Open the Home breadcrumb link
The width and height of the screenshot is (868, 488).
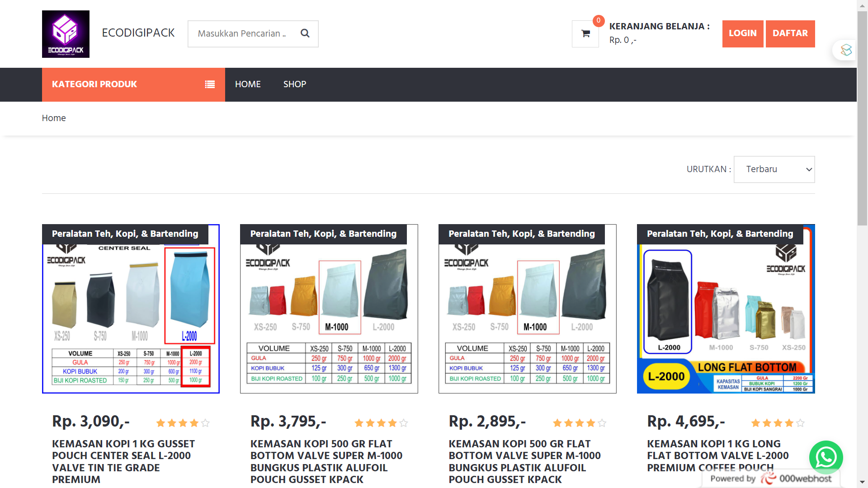click(54, 118)
